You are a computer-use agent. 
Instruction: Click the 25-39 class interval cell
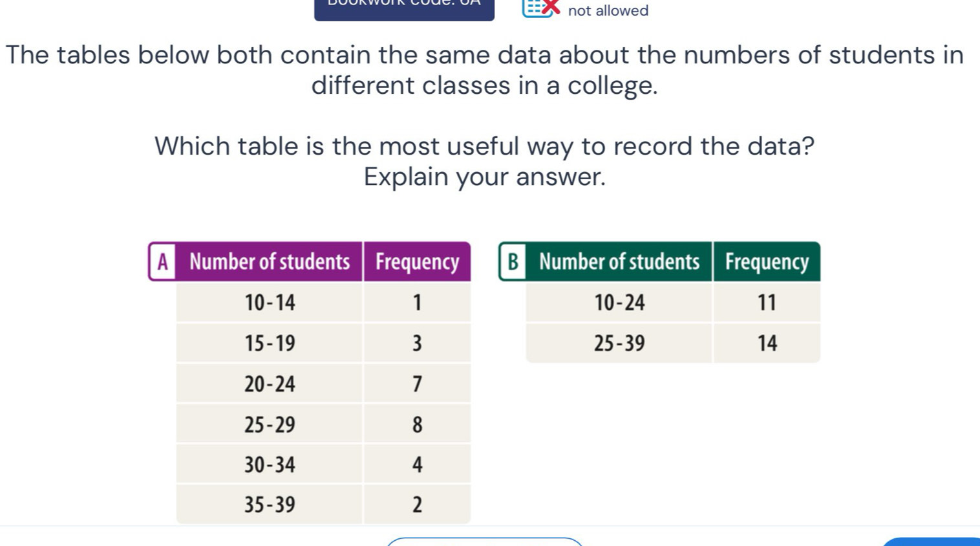[x=619, y=344]
